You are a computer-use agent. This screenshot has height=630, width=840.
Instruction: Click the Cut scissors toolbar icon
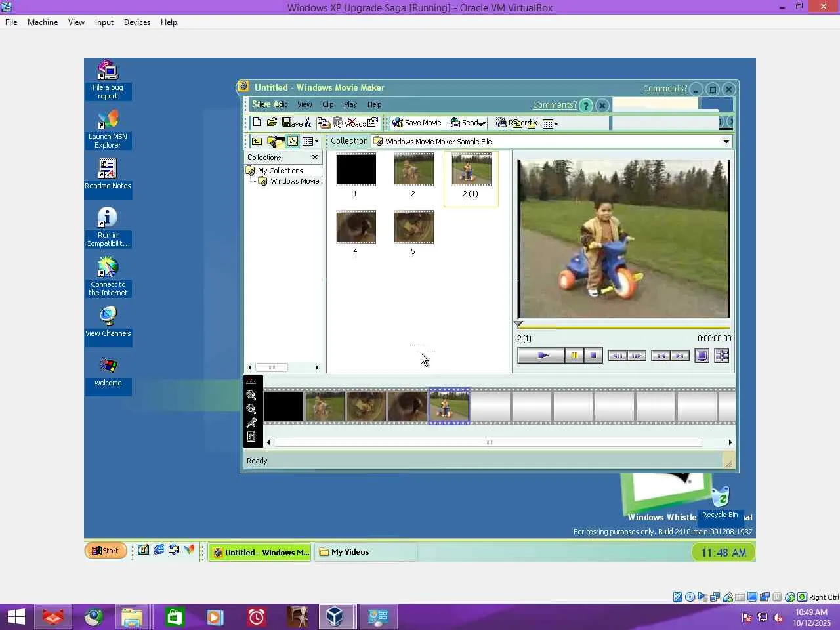click(x=307, y=123)
